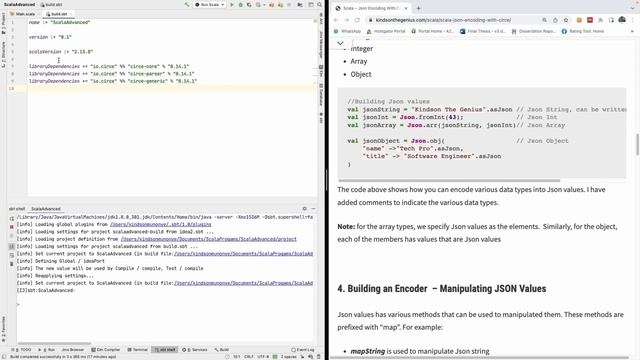Move the sbt shell horizontal scrollbar
Image resolution: width=640 pixels, height=360 pixels.
tap(54, 343)
